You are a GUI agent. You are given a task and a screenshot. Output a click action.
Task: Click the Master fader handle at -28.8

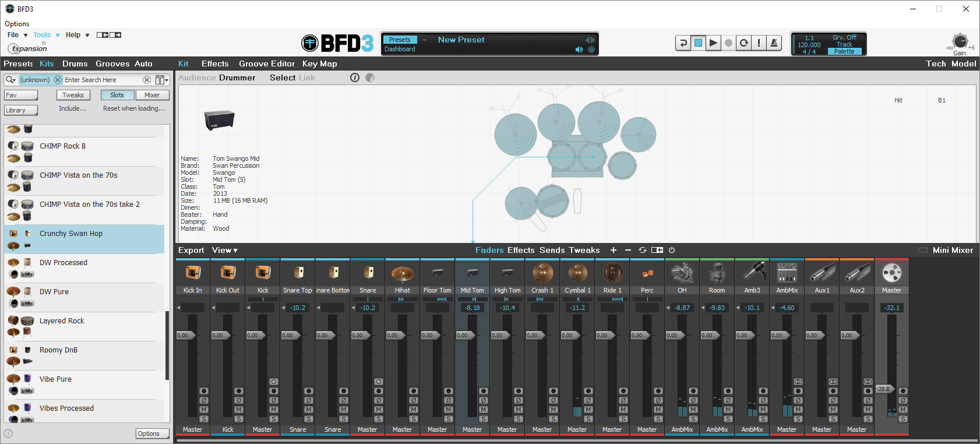click(x=886, y=389)
